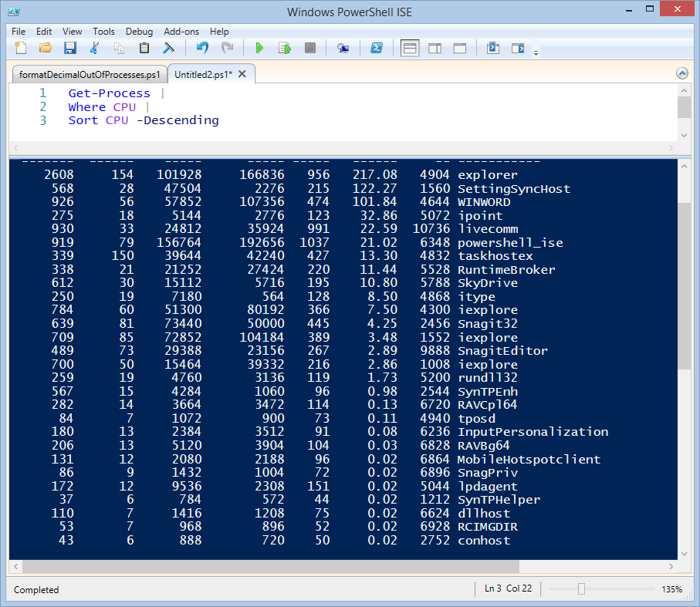Switch to the formatDecimalOutOfProcesses.ps1 tab
Screen dimensions: 700x607
(90, 74)
